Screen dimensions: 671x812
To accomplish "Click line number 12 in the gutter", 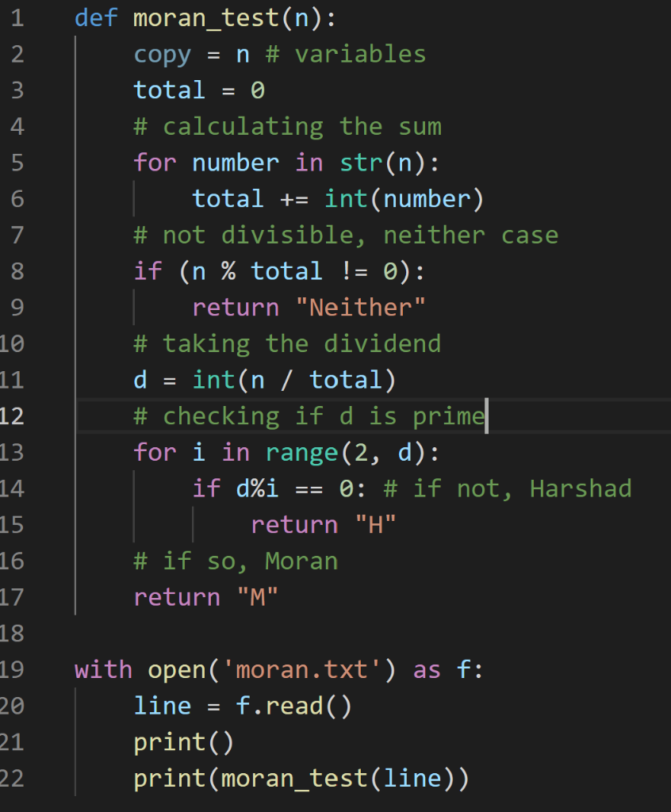I will pos(11,417).
